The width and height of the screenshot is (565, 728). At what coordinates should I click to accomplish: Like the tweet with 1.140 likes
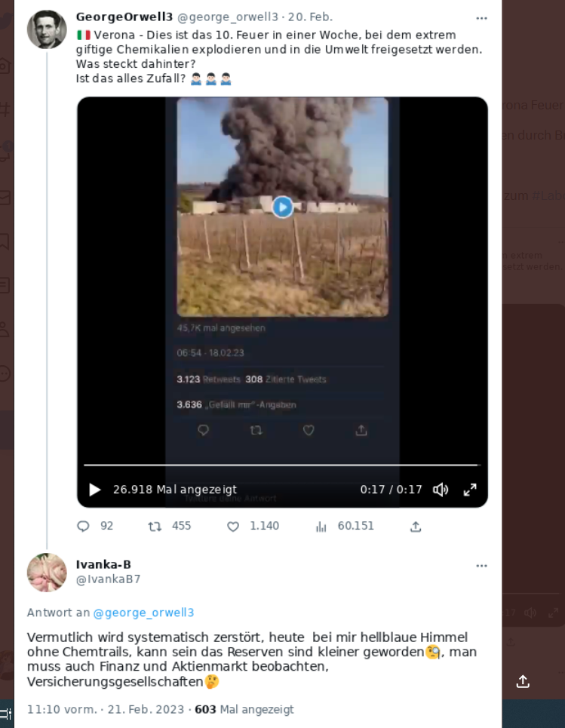tap(233, 526)
